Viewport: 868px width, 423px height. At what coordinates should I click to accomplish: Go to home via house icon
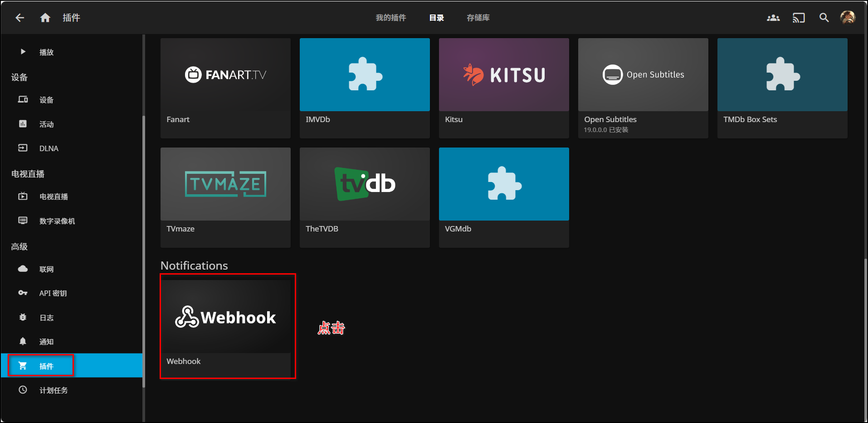pos(45,18)
